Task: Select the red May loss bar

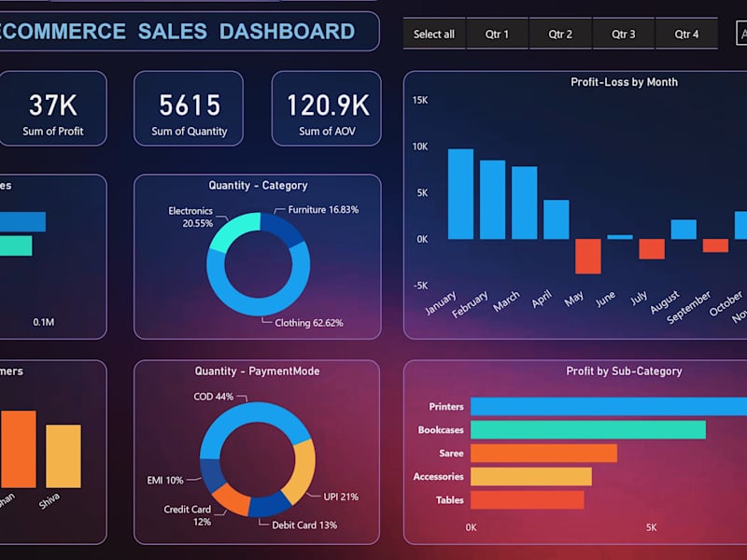Action: coord(588,256)
